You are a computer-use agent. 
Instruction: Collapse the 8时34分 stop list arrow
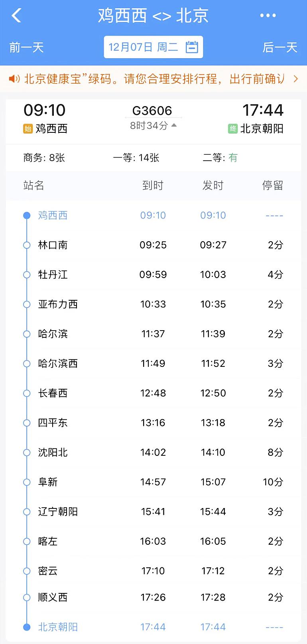coord(174,125)
